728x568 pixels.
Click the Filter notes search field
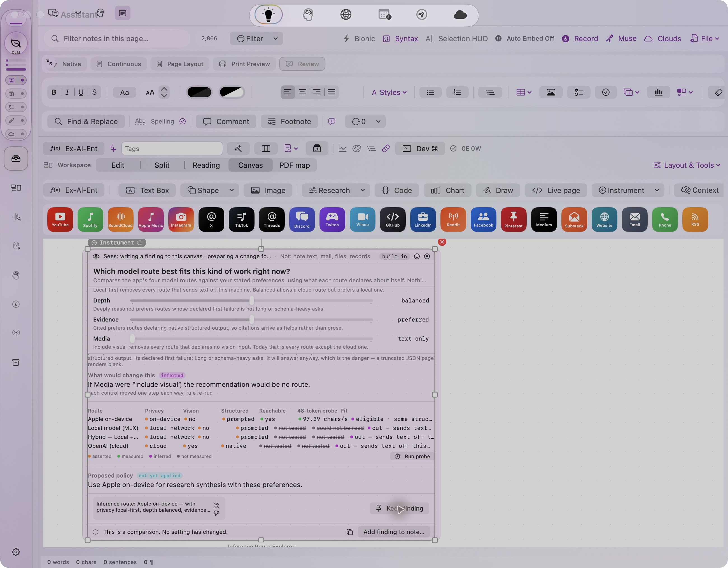pyautogui.click(x=117, y=39)
